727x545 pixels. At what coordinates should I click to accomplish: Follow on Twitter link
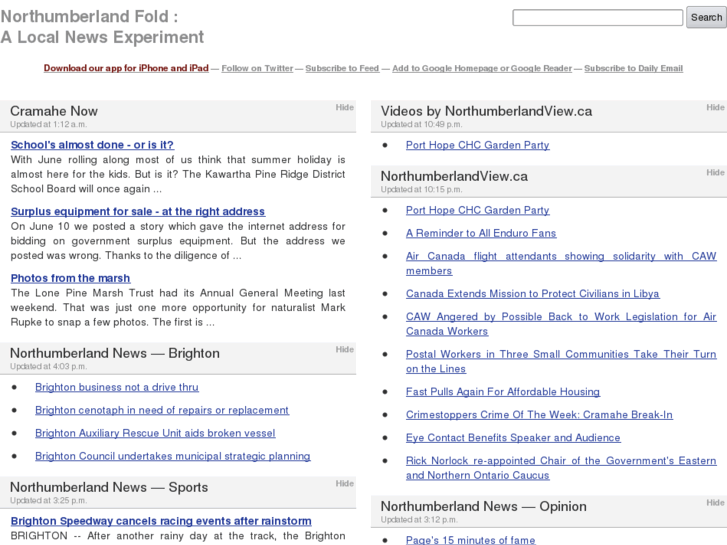tap(257, 68)
